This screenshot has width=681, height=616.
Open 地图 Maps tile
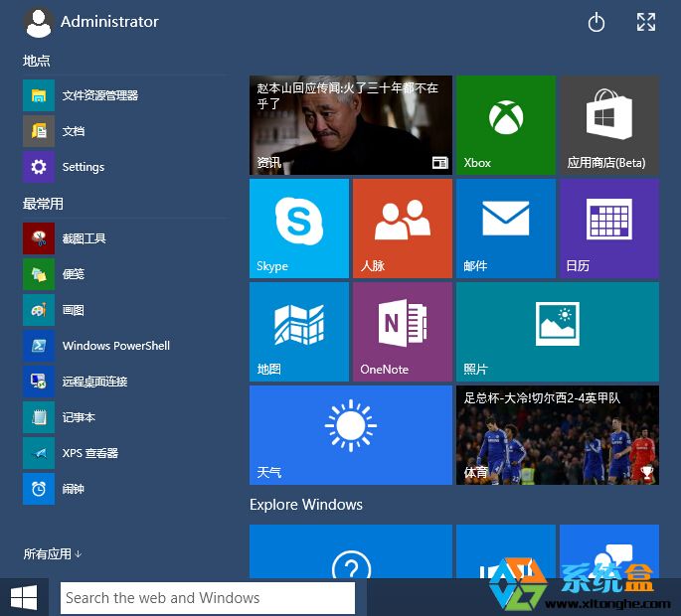pyautogui.click(x=299, y=332)
